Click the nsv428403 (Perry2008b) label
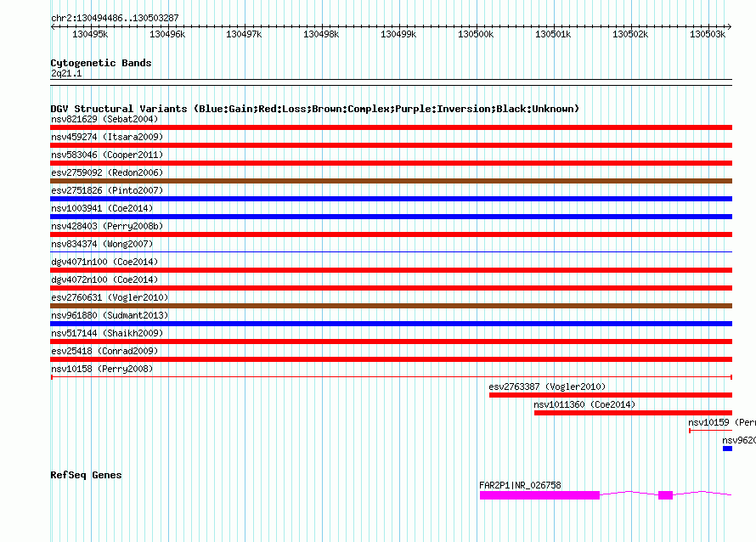This screenshot has height=542, width=756. [x=107, y=226]
